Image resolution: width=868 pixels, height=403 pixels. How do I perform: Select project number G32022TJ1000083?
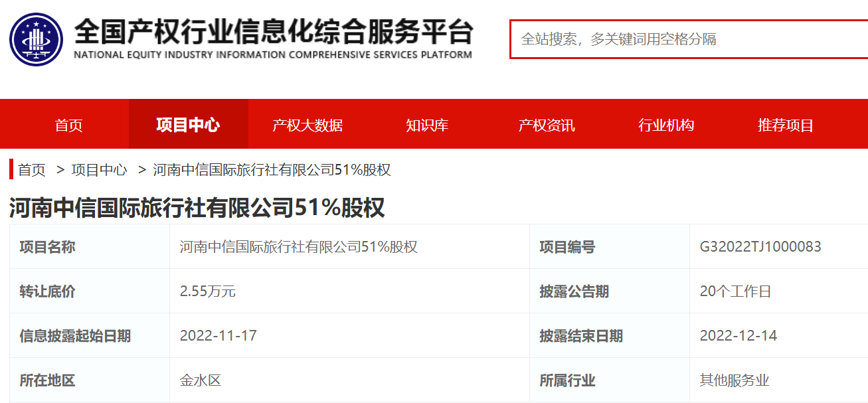click(760, 247)
